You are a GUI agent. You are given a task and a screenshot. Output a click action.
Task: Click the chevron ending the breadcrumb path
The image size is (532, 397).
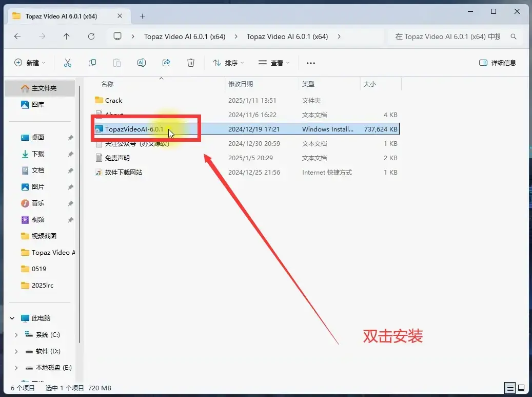coord(339,36)
